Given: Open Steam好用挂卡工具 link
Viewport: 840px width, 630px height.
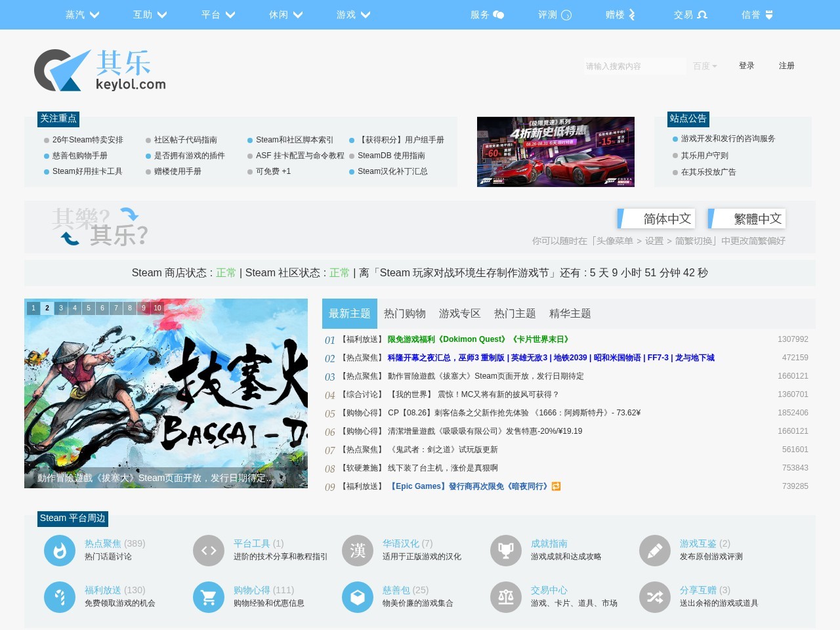Looking at the screenshot, I should (87, 171).
